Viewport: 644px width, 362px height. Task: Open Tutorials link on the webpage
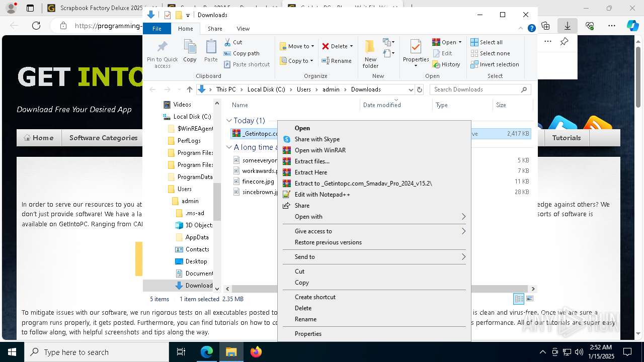pos(567,138)
